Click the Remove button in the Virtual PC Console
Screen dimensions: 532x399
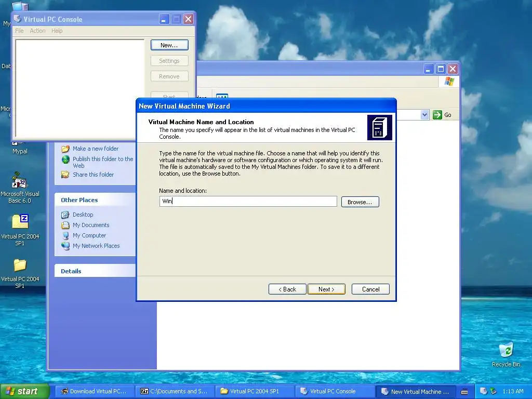point(169,76)
